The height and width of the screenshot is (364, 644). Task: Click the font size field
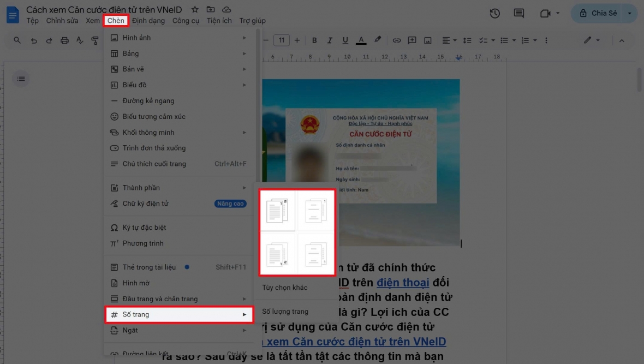click(281, 40)
